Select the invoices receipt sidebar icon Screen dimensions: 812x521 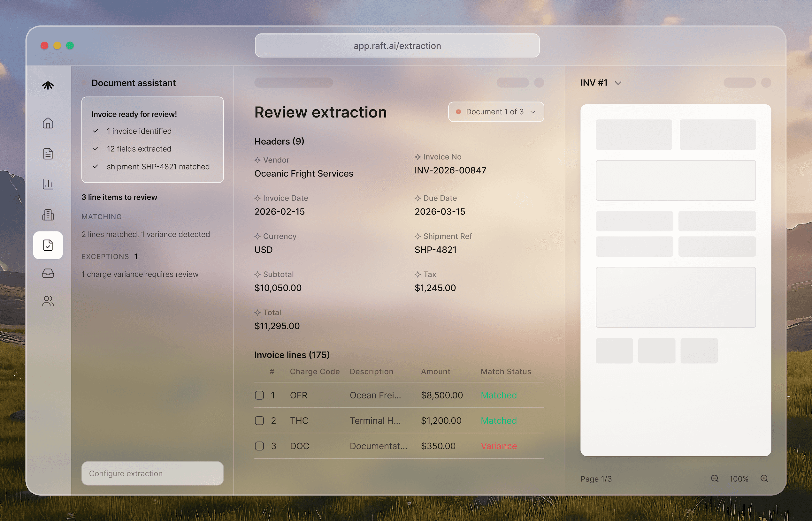click(48, 215)
